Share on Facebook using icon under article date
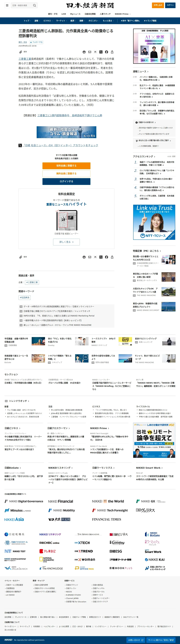Screen dimensions: 180x644 pyautogui.click(x=107, y=52)
